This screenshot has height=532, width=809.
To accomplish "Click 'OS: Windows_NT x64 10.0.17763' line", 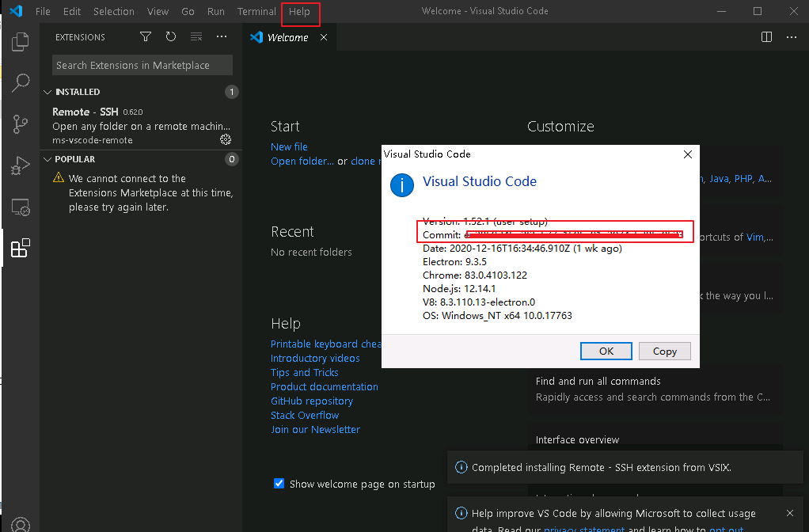I will 497,315.
